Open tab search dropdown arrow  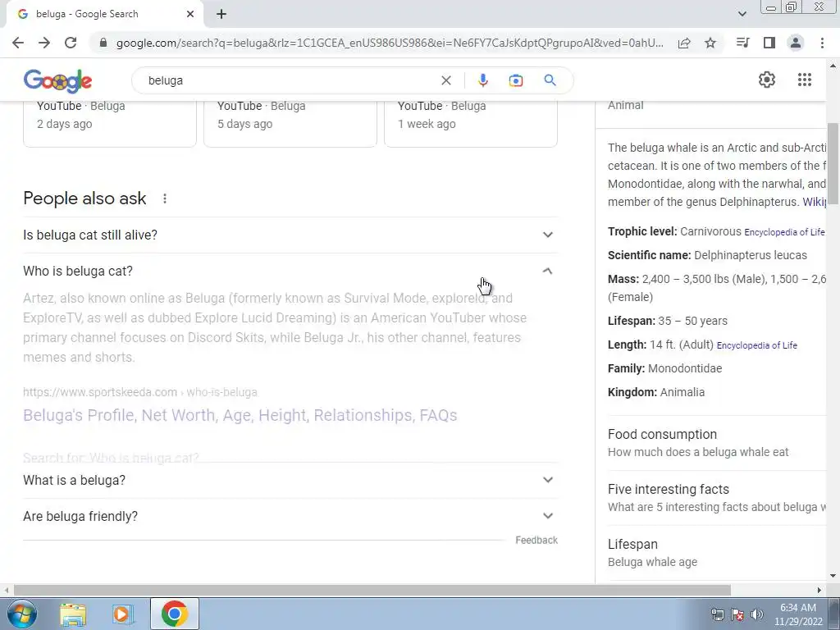pos(742,14)
